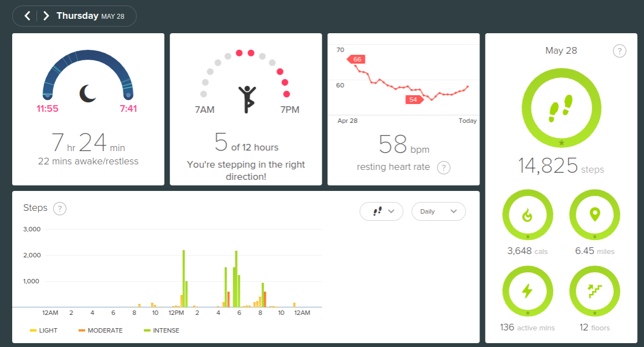Click the Steps chart title
This screenshot has height=347, width=644.
[35, 208]
